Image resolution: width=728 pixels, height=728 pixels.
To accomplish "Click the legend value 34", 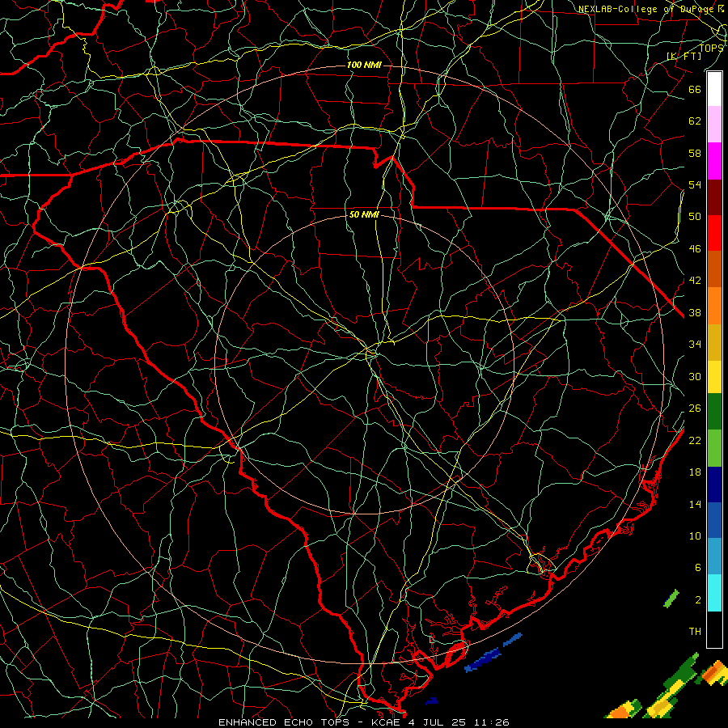I will (x=695, y=345).
